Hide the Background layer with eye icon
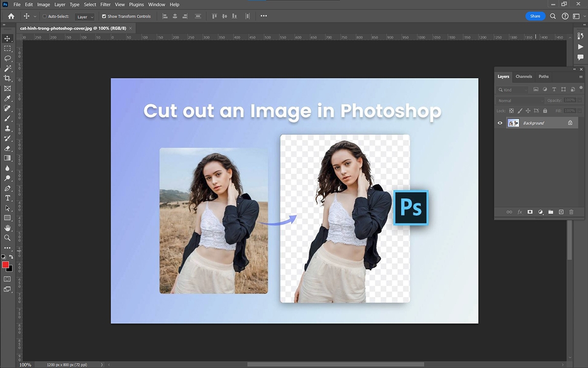 click(500, 123)
